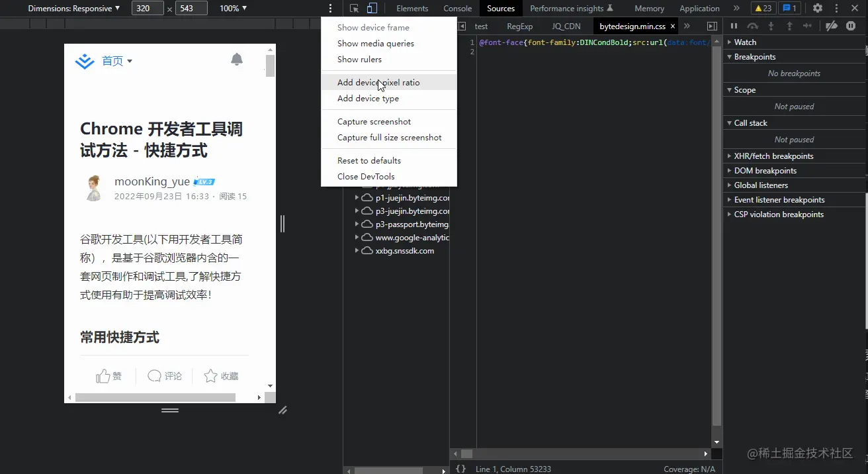Select Show device frame menu item

click(x=389, y=28)
